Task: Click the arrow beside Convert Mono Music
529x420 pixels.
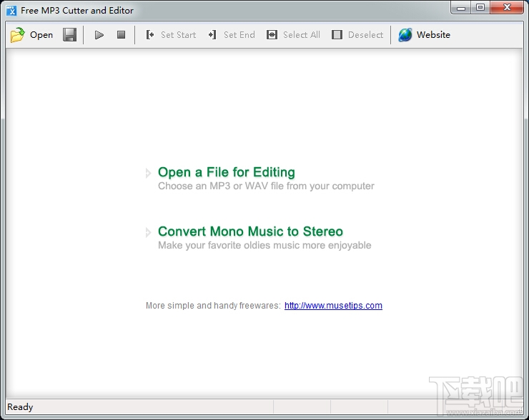Action: tap(148, 232)
